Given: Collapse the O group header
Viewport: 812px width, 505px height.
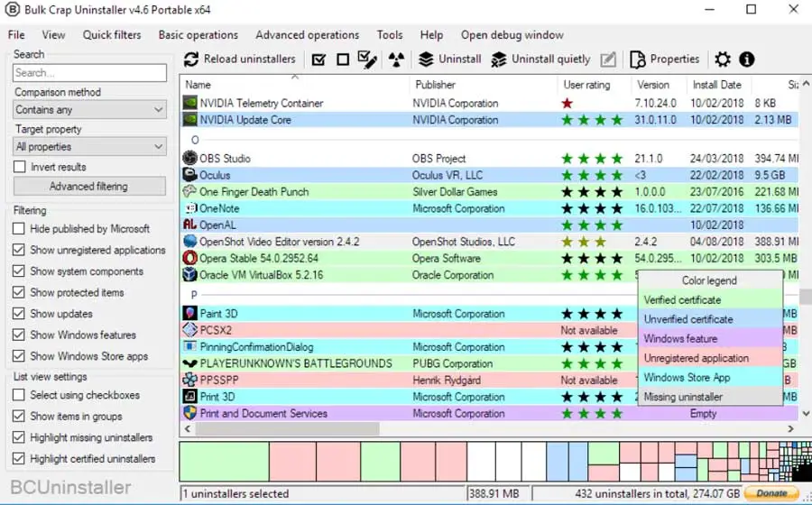Looking at the screenshot, I should coord(195,140).
